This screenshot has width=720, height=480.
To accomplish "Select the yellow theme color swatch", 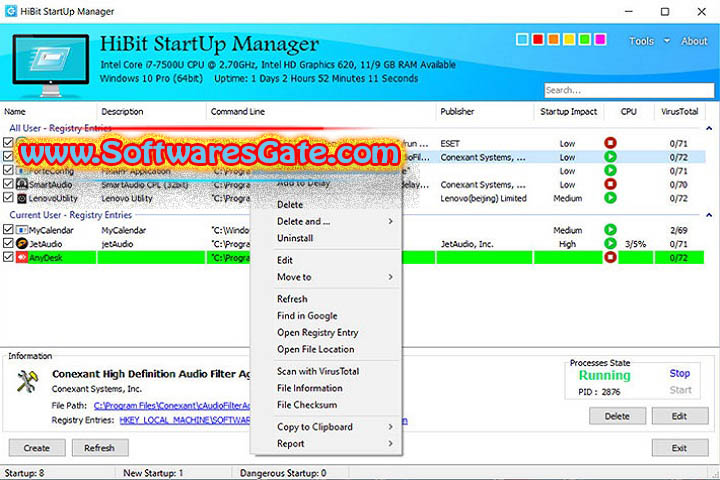I will (569, 40).
